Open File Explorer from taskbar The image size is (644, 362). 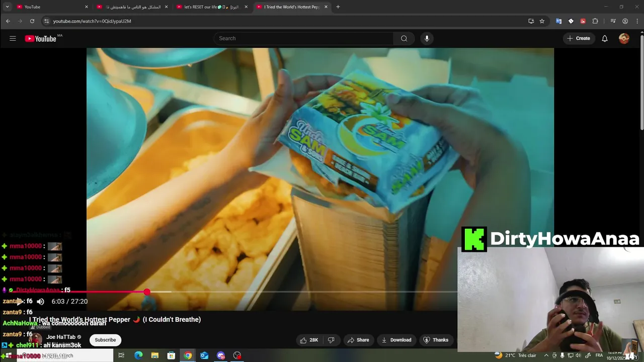pos(155,355)
